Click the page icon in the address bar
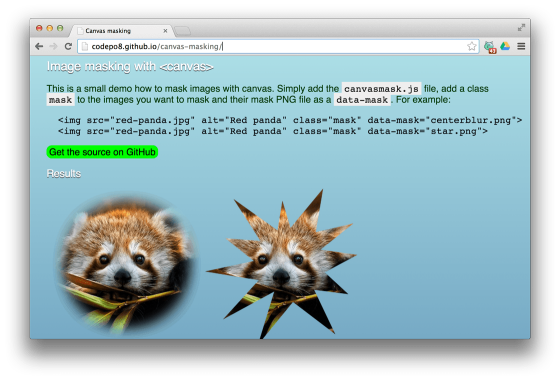 tap(84, 46)
